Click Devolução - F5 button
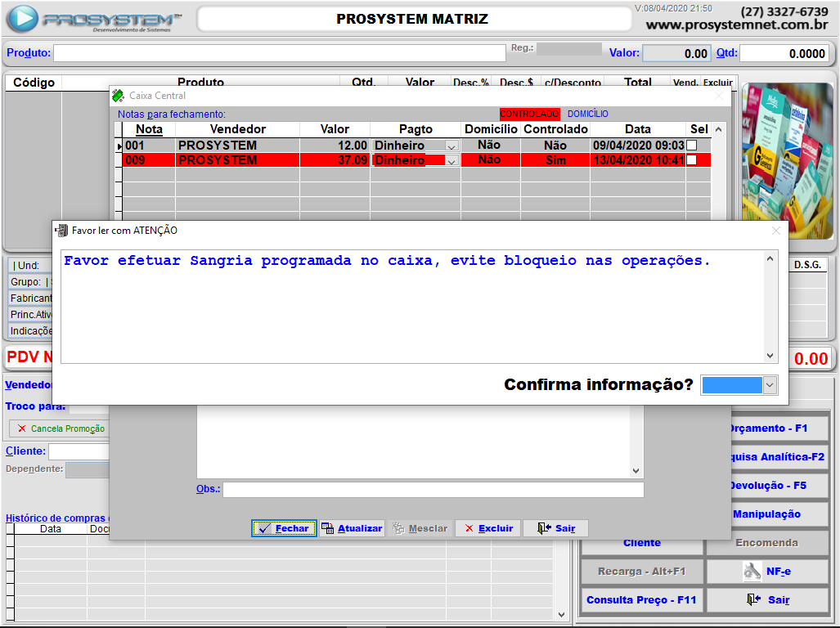The image size is (840, 628). pyautogui.click(x=779, y=486)
